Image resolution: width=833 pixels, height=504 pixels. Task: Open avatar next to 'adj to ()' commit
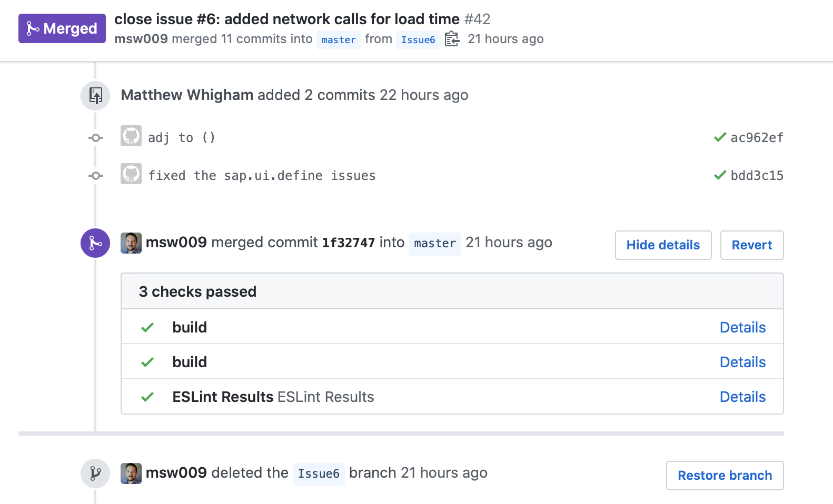click(131, 136)
